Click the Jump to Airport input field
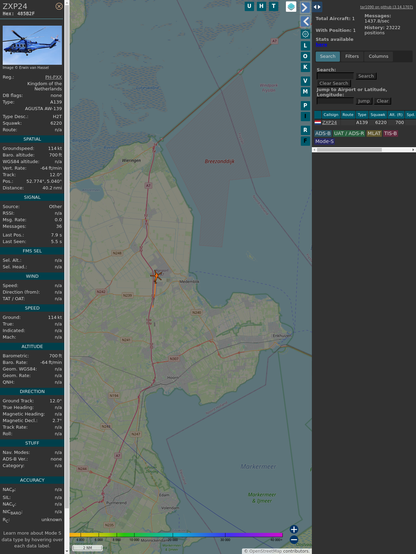This screenshot has height=554, width=416. (335, 101)
